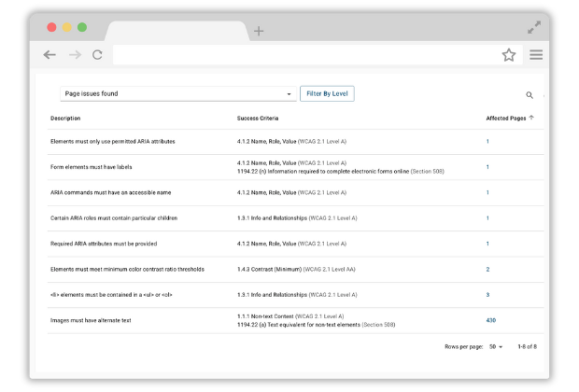Select 'Form elements must have labels' row

(x=91, y=167)
